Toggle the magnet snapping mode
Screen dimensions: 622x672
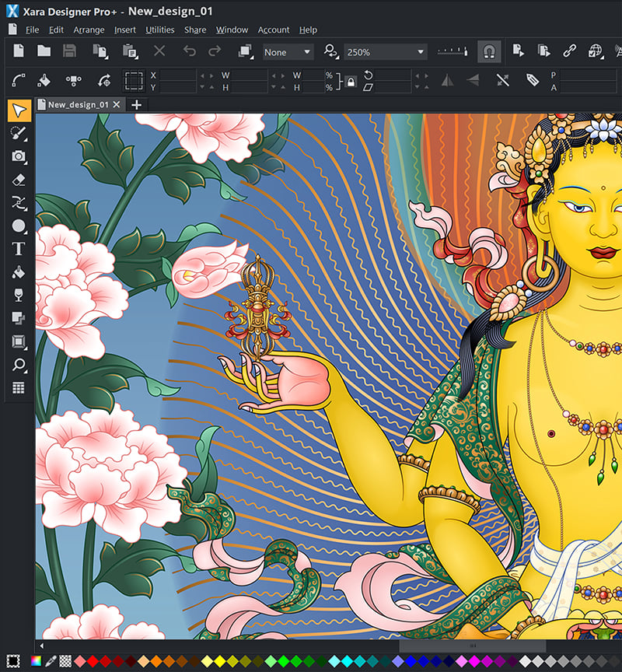coord(487,52)
